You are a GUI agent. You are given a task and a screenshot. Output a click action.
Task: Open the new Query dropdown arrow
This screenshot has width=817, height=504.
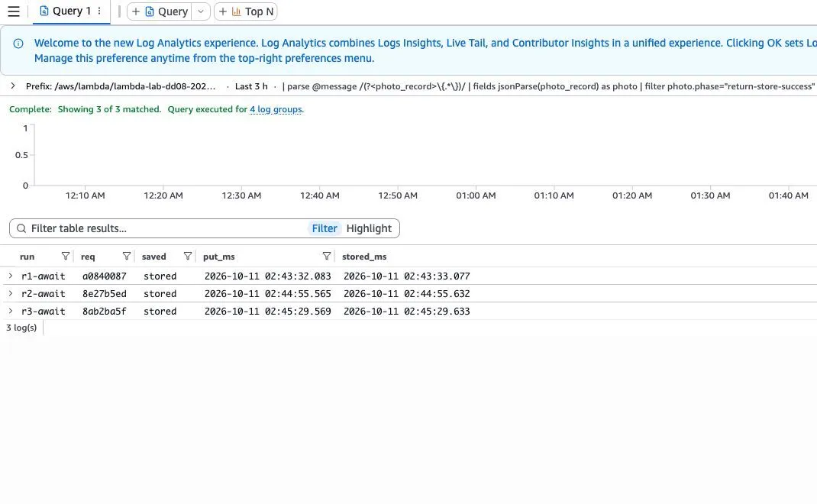tap(201, 11)
